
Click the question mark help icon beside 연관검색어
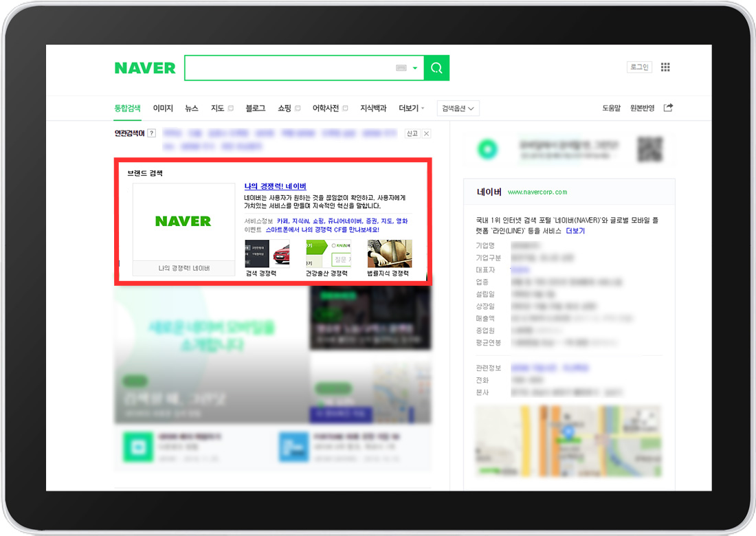(151, 133)
